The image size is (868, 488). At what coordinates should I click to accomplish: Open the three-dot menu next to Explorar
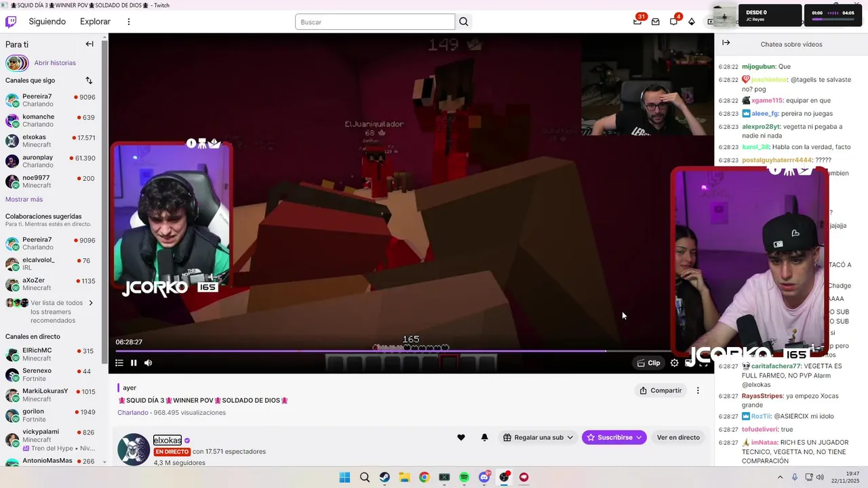pyautogui.click(x=128, y=22)
